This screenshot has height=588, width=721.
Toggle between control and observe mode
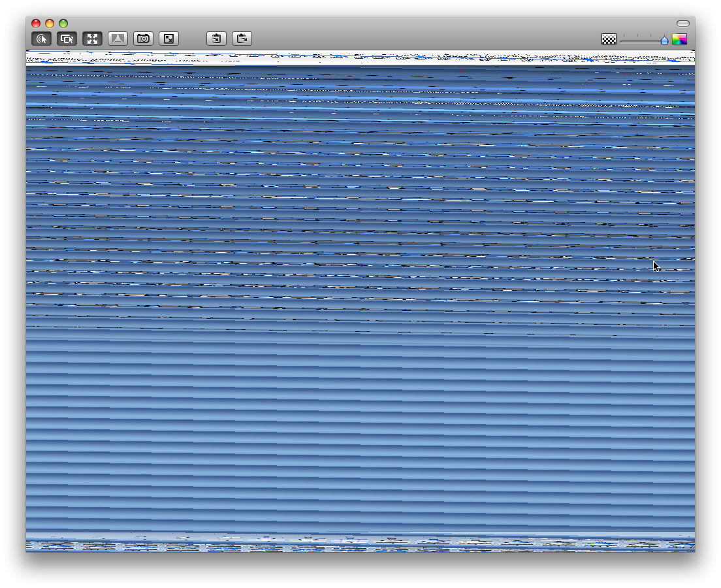42,39
